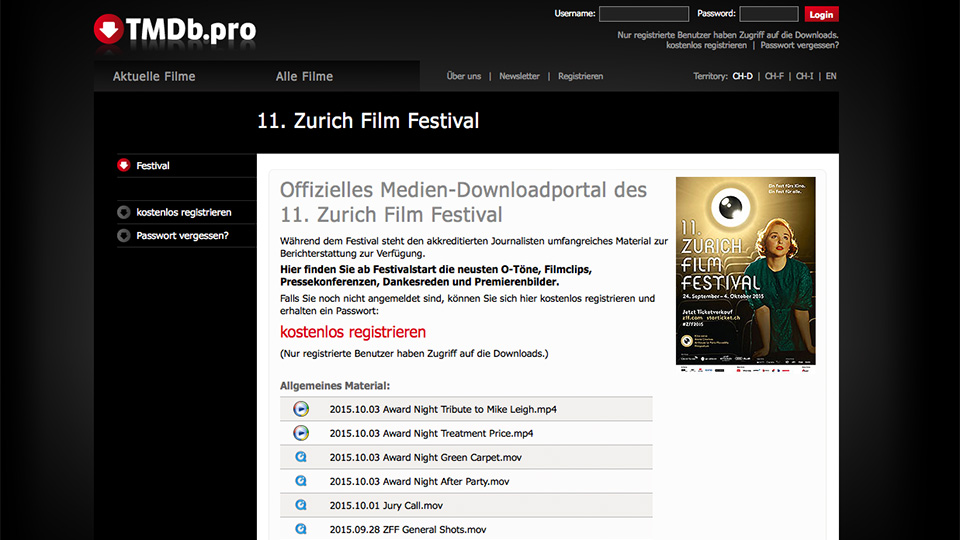
Task: Focus the Password input field
Action: (768, 14)
